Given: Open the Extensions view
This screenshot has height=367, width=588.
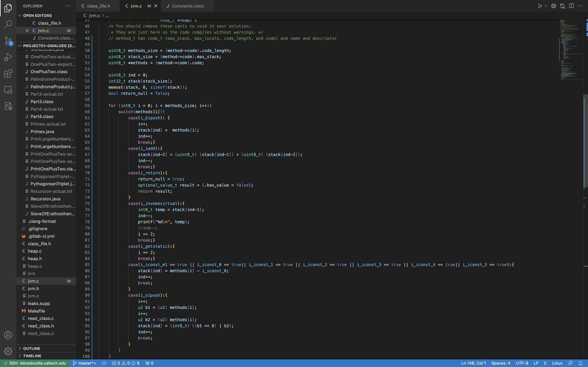Looking at the screenshot, I should (8, 73).
